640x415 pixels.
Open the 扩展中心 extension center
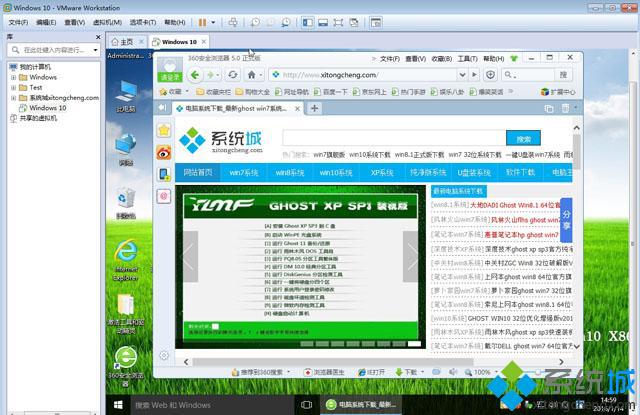(x=558, y=92)
